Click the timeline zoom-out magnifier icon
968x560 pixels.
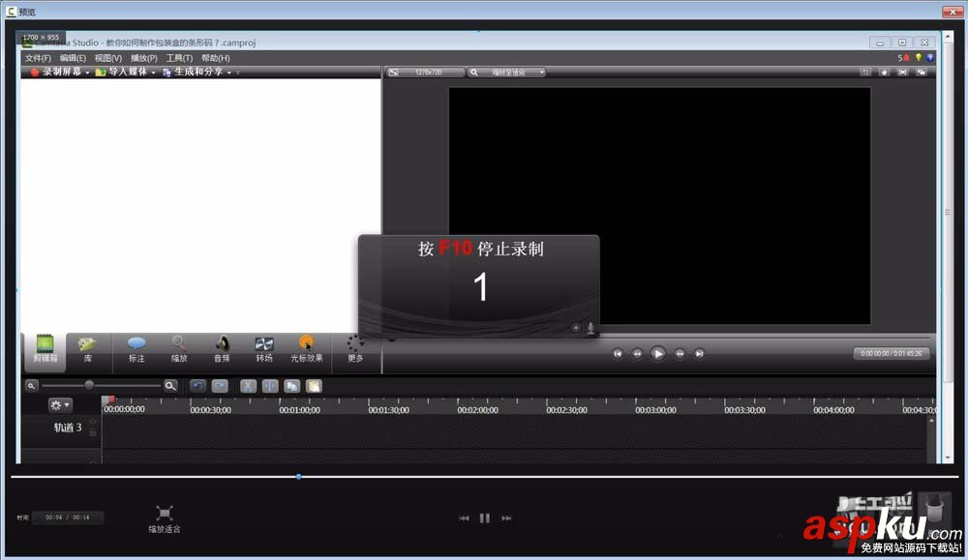coord(32,386)
